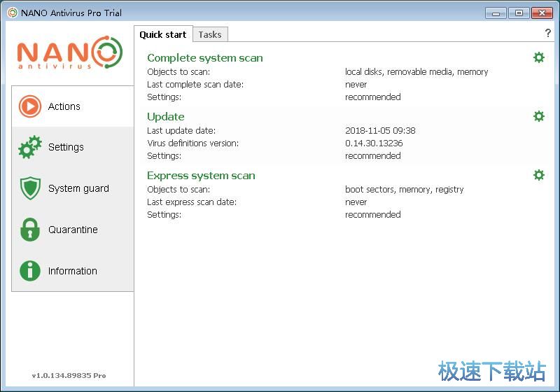Click virus definitions version '0.14.30.13236'
Image resolution: width=560 pixels, height=392 pixels.
point(374,143)
